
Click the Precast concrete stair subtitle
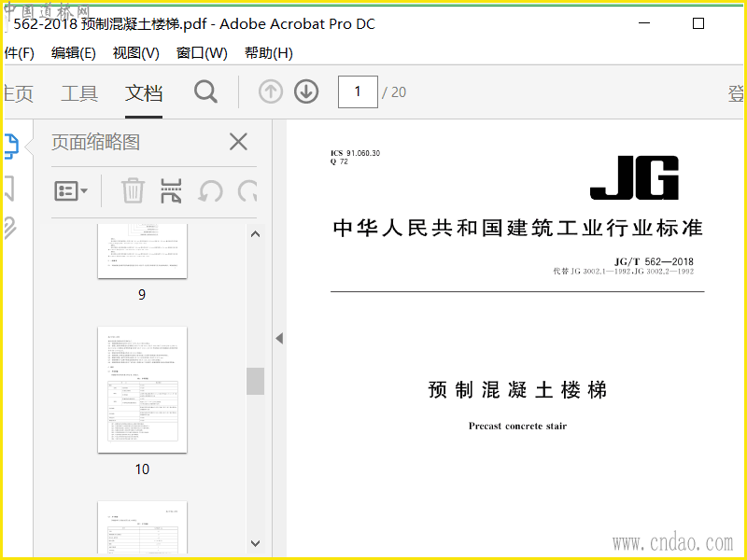point(517,426)
